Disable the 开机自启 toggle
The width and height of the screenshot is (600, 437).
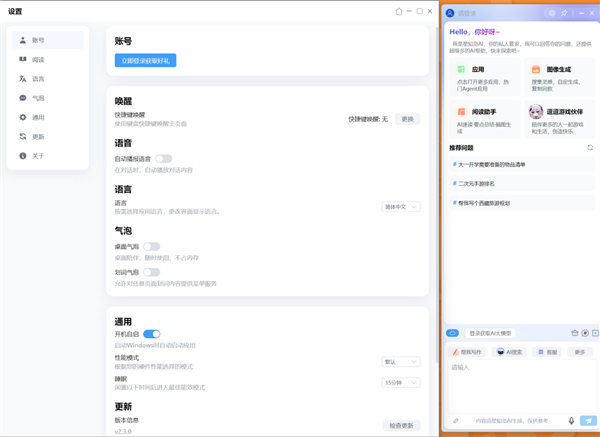[151, 334]
